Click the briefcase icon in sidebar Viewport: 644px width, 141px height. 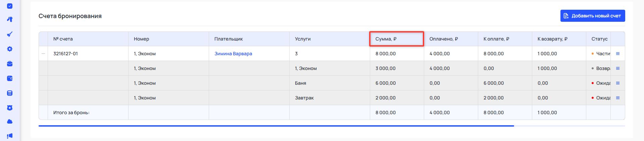(x=10, y=64)
